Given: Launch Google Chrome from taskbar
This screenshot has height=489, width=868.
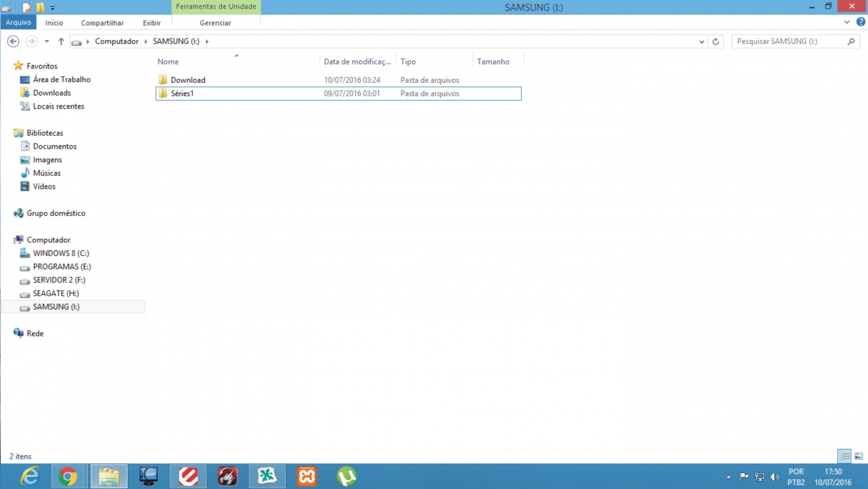Looking at the screenshot, I should tap(68, 477).
